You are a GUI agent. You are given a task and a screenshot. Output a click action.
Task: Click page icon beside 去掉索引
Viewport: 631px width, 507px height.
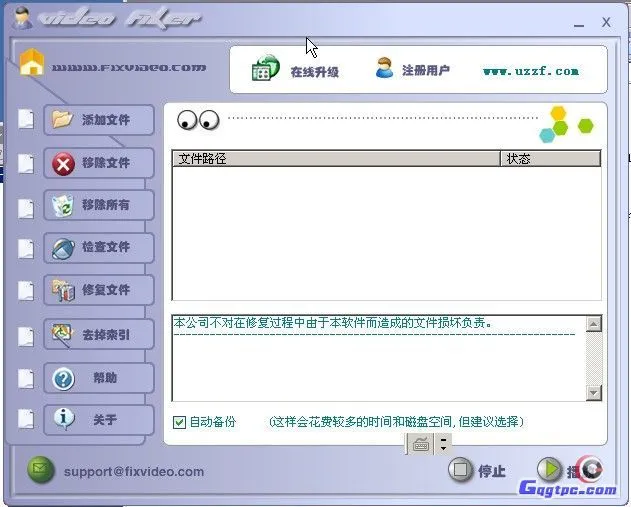click(26, 336)
